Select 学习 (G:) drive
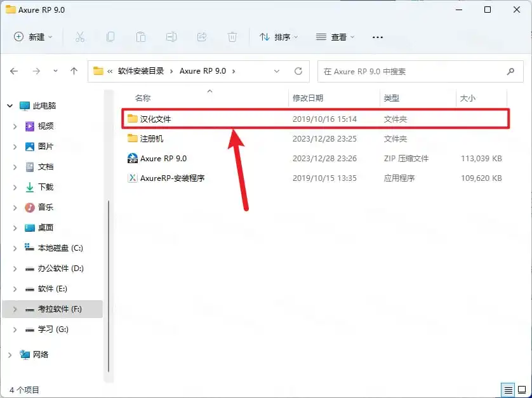The width and height of the screenshot is (532, 398). click(53, 329)
